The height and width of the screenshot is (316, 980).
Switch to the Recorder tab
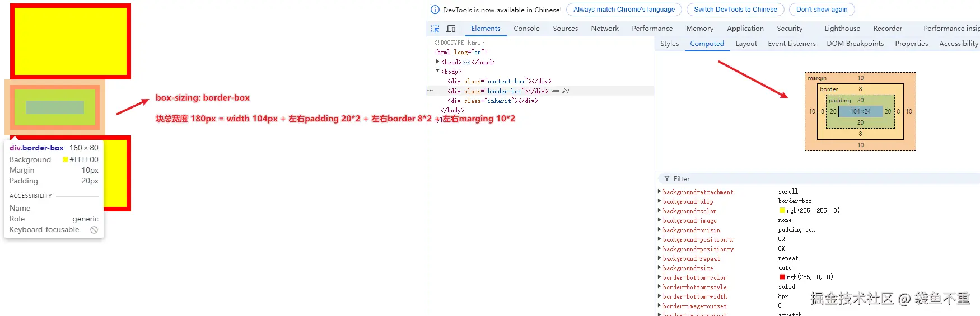pyautogui.click(x=888, y=29)
